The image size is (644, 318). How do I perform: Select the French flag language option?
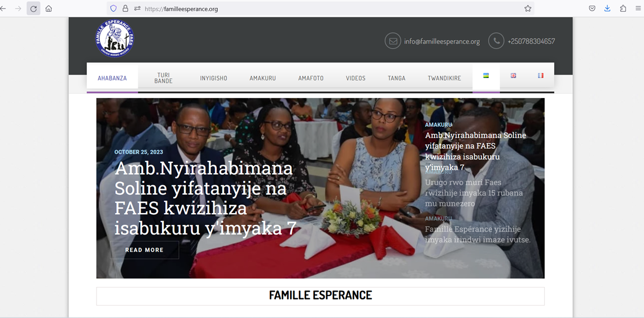pos(541,76)
